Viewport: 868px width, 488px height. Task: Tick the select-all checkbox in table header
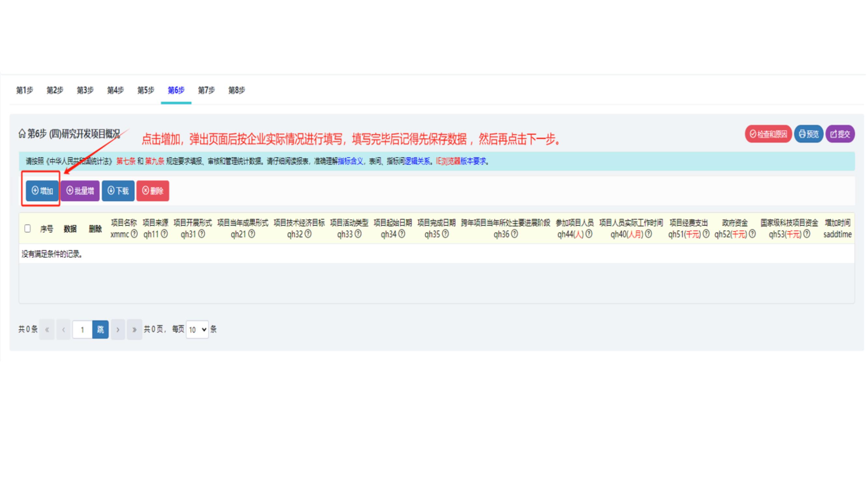click(28, 229)
